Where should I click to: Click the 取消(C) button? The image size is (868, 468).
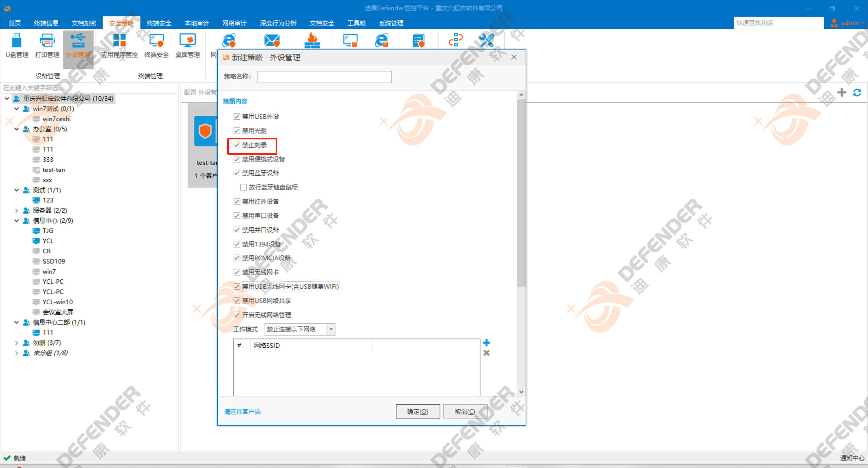click(465, 411)
